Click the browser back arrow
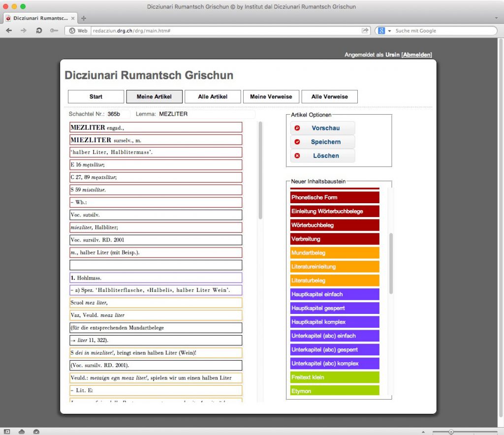 (9, 31)
